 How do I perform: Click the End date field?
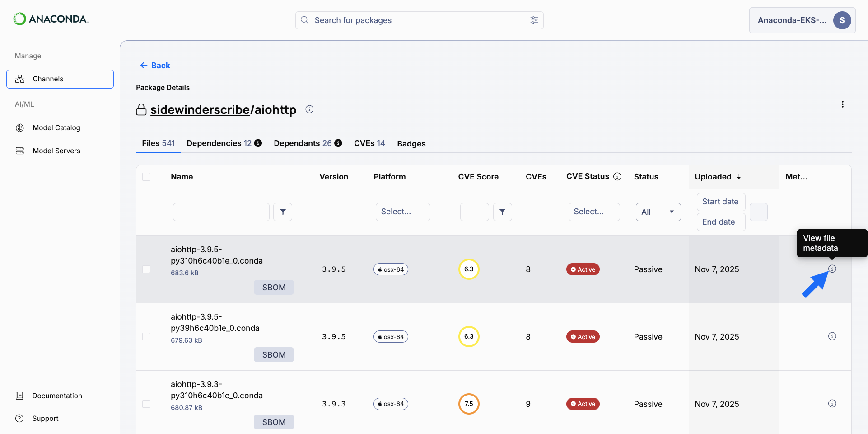(721, 222)
